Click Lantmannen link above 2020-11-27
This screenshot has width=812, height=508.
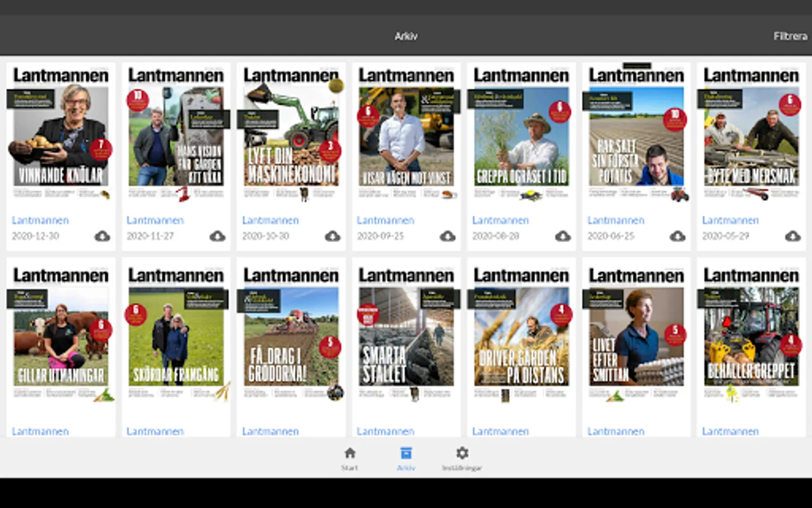pyautogui.click(x=155, y=220)
